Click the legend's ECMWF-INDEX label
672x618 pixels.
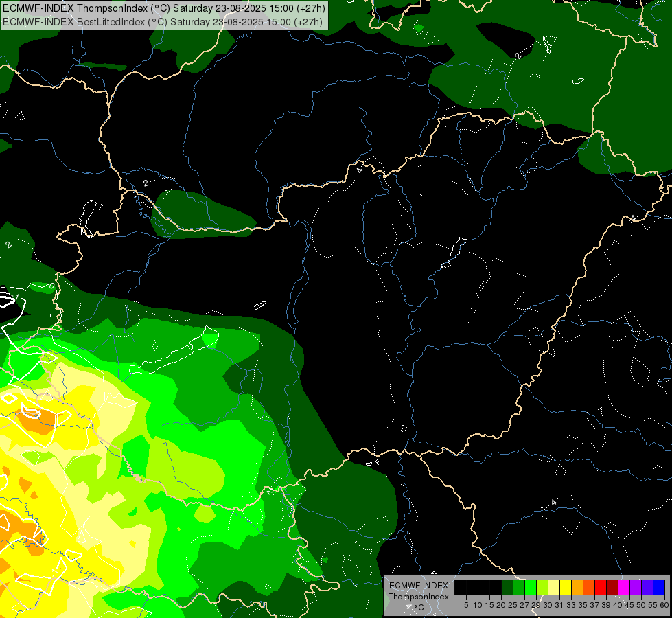tap(419, 586)
